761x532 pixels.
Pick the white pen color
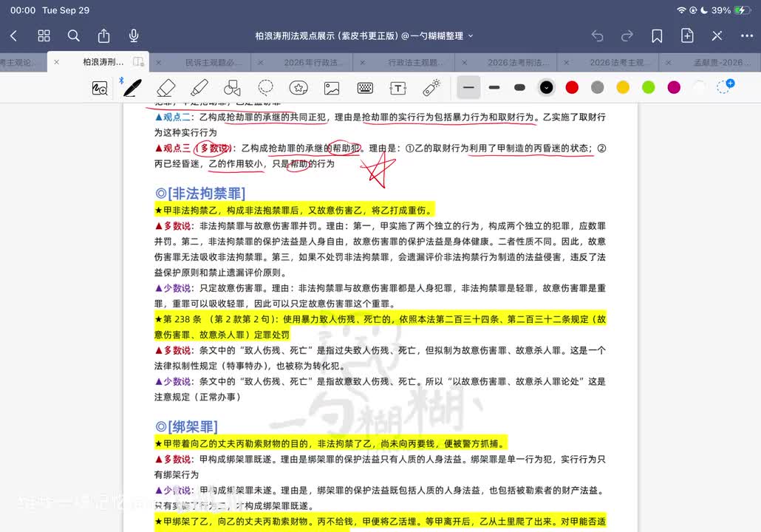(699, 87)
